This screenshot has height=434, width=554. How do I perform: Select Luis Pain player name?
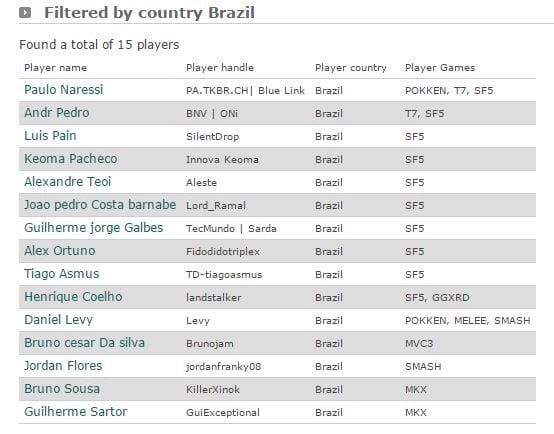tap(50, 136)
